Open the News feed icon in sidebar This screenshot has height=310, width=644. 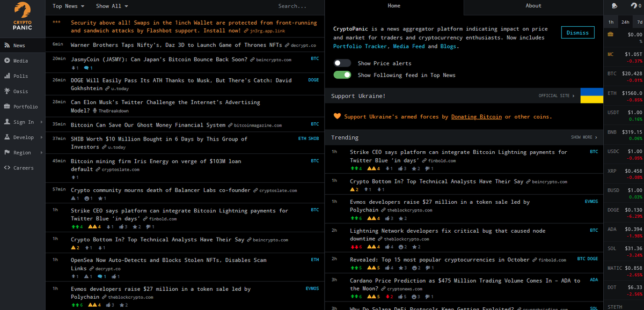click(7, 46)
